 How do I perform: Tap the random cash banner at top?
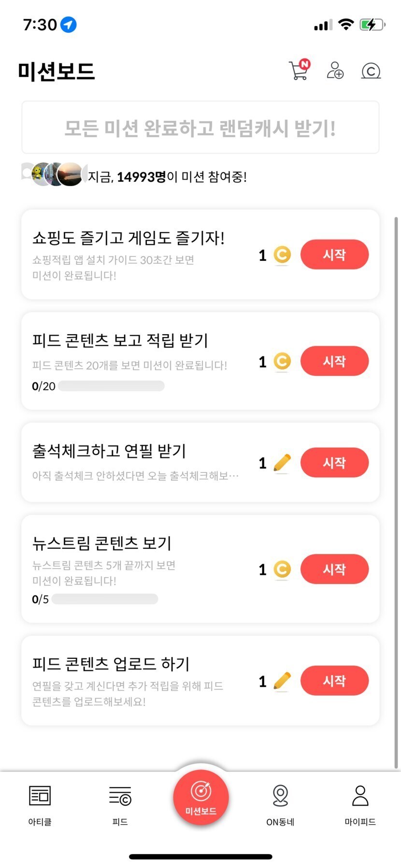point(200,128)
